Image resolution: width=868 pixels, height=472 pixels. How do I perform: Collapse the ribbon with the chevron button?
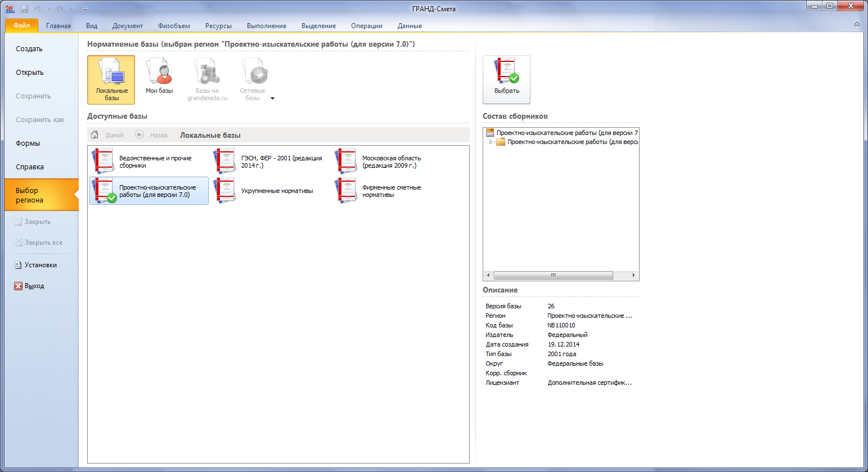857,25
